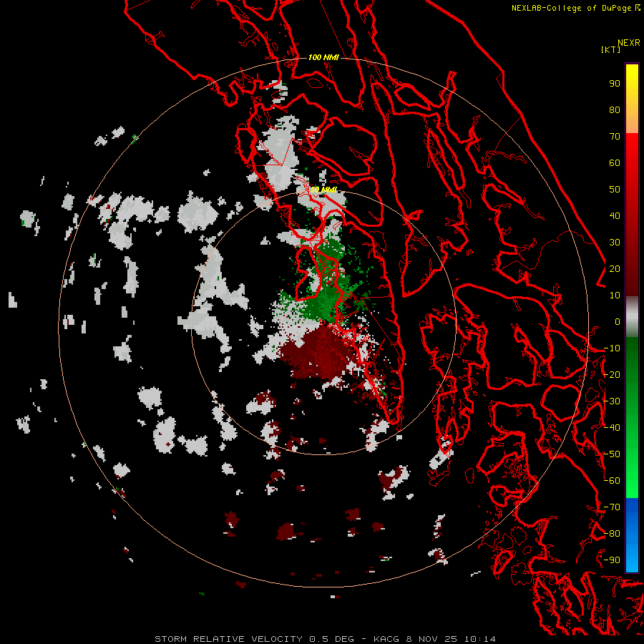Select the positive 40 value on the velocity scale
Screen dimensions: 644x644
615,215
